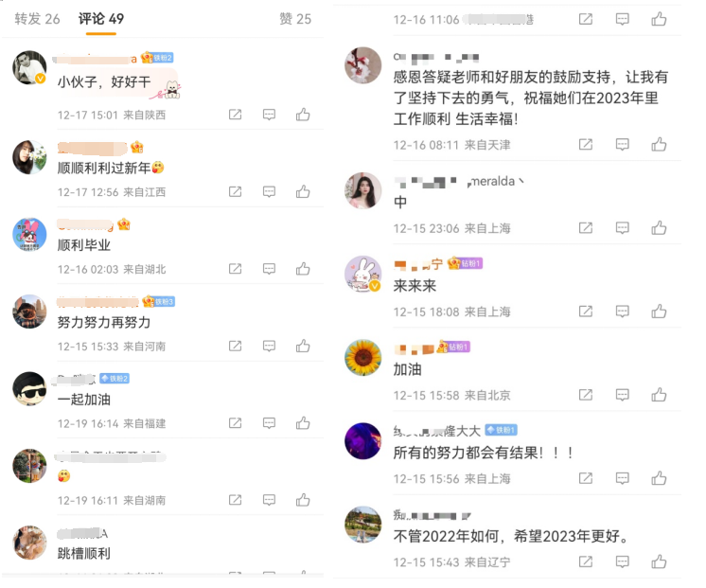Open username ending in meralda
Viewport: 706px width, 588px height.
pyautogui.click(x=458, y=181)
